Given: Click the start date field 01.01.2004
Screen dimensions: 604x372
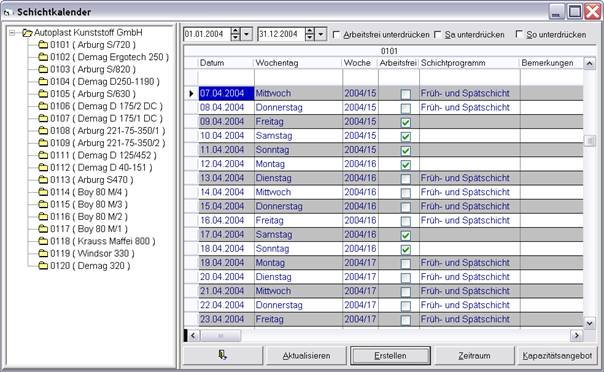Looking at the screenshot, I should (207, 34).
